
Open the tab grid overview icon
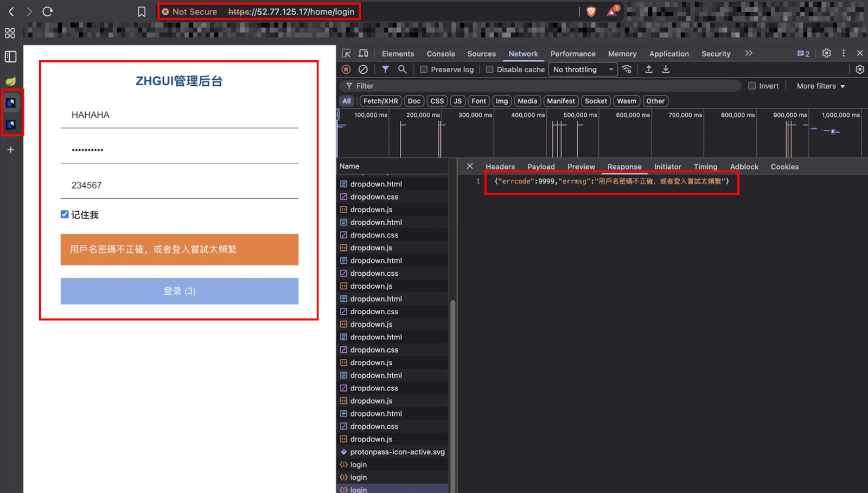pos(10,33)
